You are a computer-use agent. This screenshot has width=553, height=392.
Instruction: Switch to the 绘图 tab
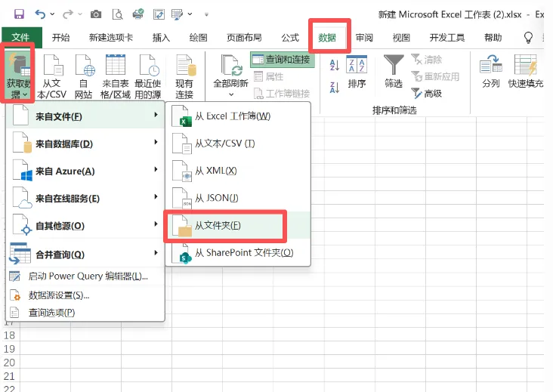pyautogui.click(x=198, y=37)
